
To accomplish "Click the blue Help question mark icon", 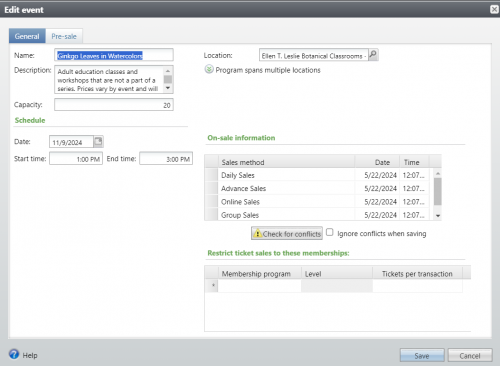I will (14, 354).
